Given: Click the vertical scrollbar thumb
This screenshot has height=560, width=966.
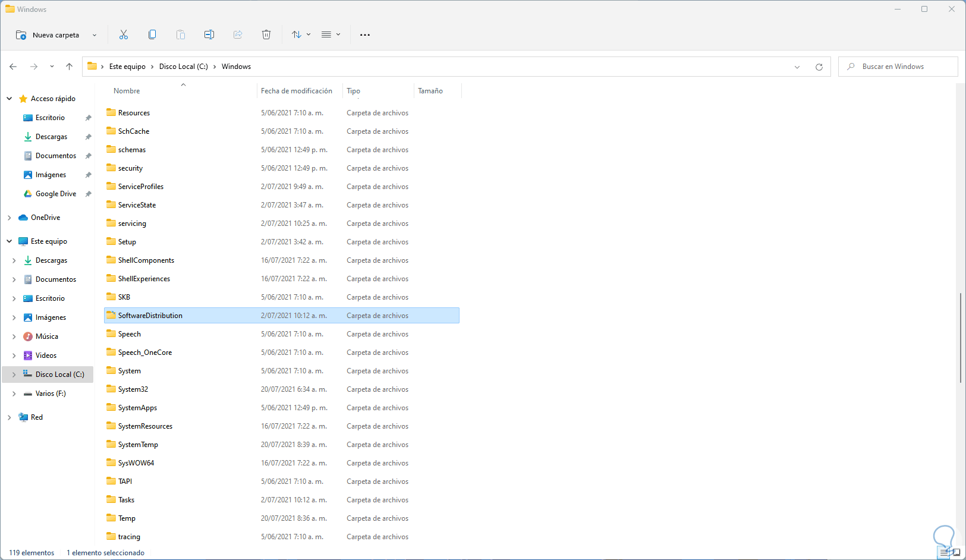Looking at the screenshot, I should [x=961, y=338].
